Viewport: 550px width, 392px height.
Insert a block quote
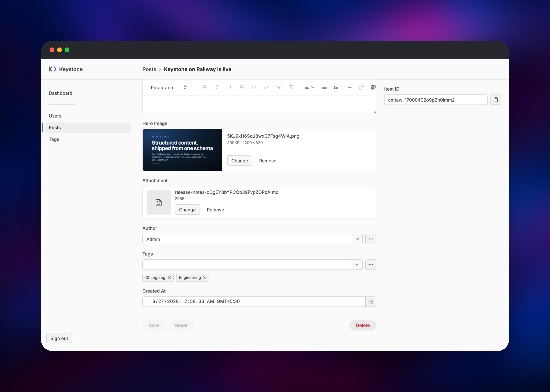click(373, 87)
